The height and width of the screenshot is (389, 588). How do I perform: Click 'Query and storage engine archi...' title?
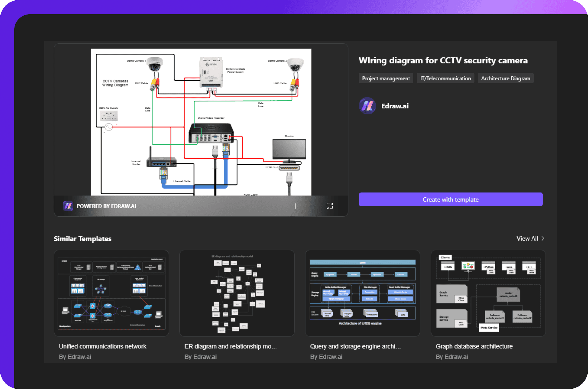[355, 346]
